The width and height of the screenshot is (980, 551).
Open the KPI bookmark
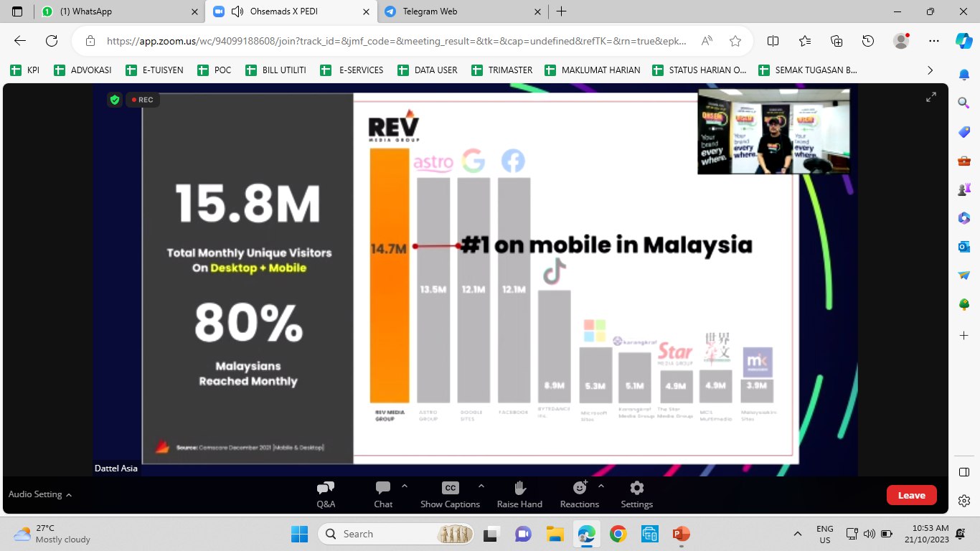25,70
